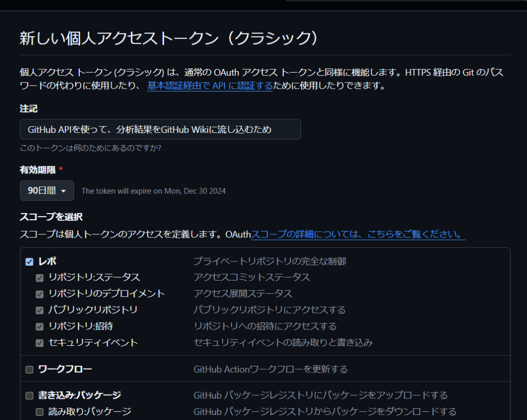The image size is (527, 420).
Task: Click the 新しい個人アクセストークン heading
Action: [x=168, y=38]
